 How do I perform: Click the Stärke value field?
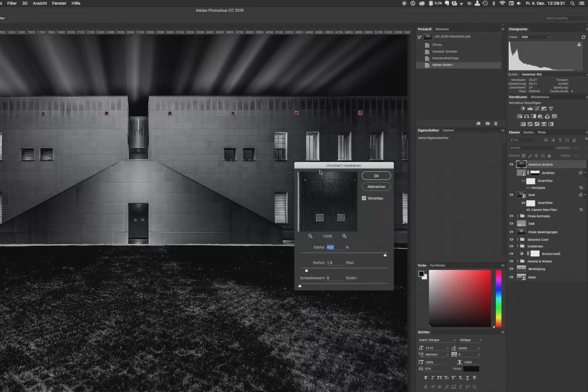point(335,247)
